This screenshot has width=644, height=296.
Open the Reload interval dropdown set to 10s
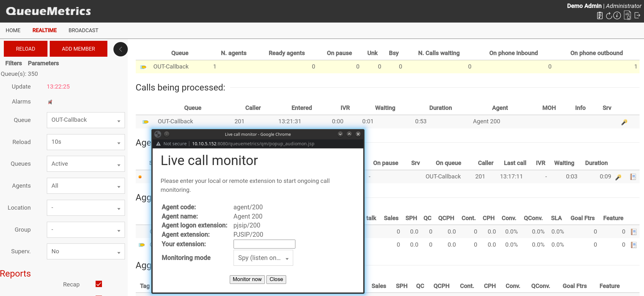[86, 142]
